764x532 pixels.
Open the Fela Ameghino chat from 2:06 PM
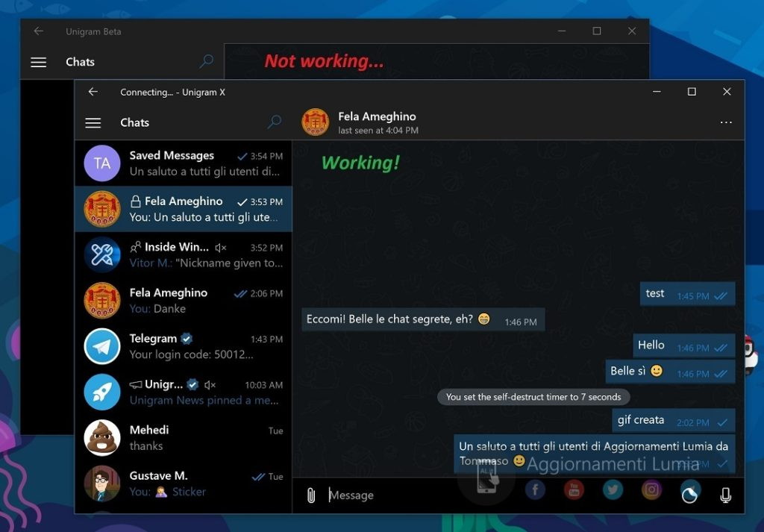point(184,301)
